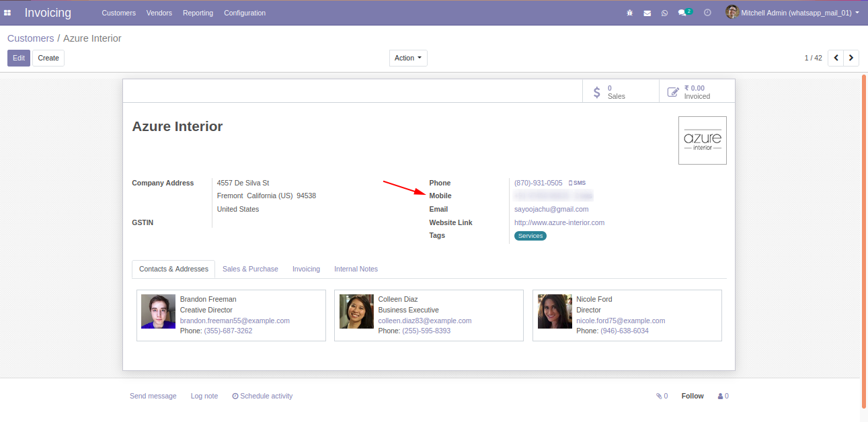Viewport: 868px width, 422px height.
Task: Click the SMS icon next to phone
Action: pos(577,183)
